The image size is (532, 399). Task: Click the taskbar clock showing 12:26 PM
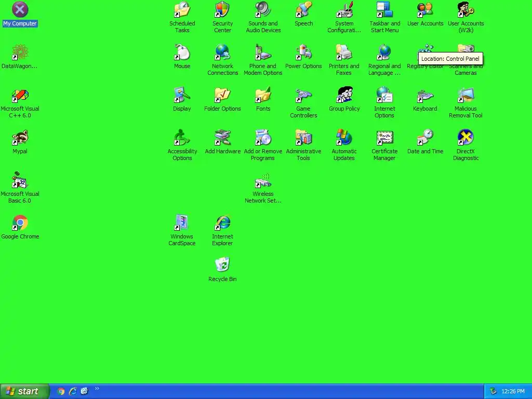click(513, 391)
